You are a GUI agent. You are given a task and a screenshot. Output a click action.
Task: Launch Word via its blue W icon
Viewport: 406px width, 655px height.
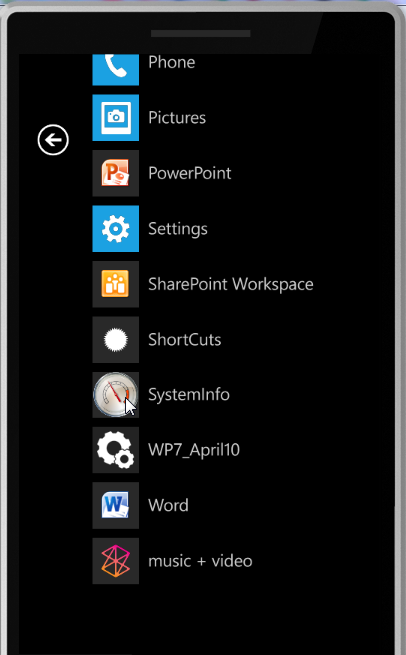(116, 505)
